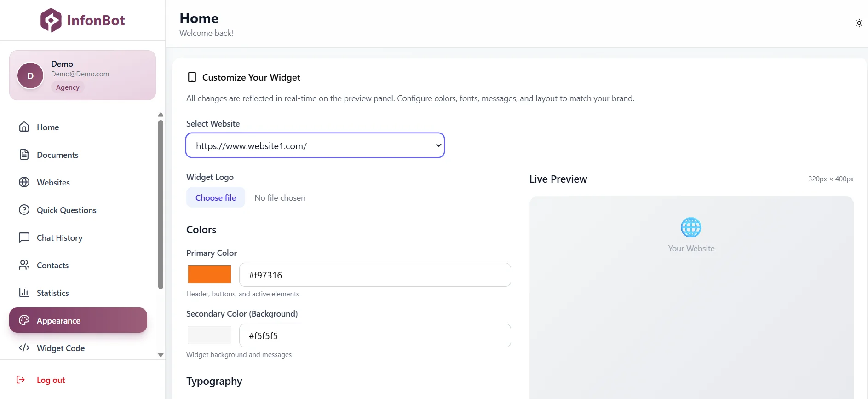Click the Primary Color hex input field

tap(375, 275)
